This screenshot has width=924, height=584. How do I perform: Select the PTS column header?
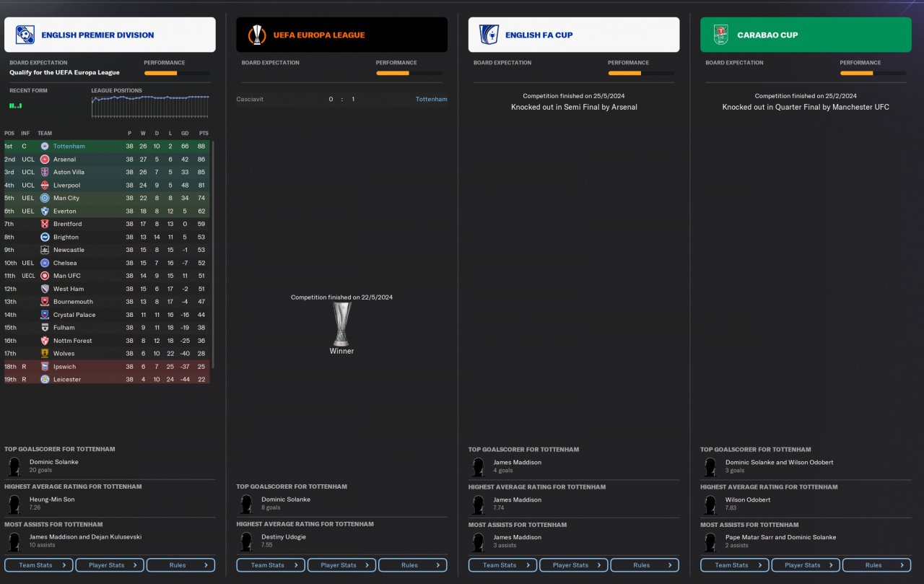click(x=204, y=133)
